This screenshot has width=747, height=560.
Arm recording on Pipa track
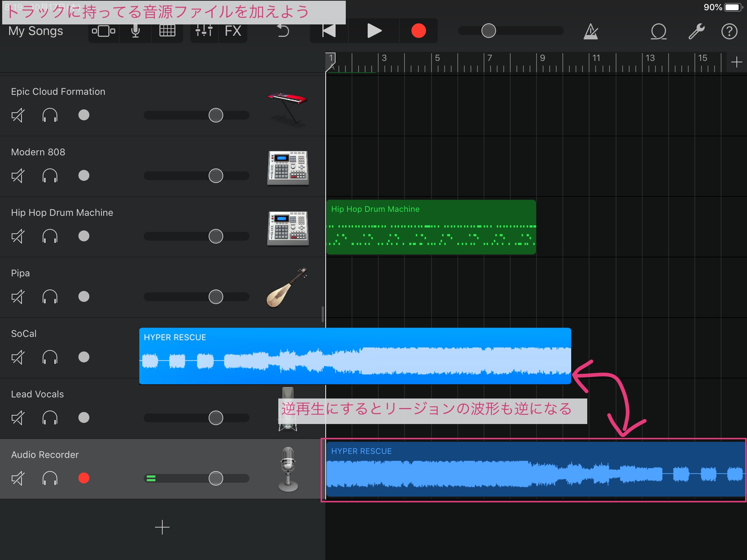84,297
